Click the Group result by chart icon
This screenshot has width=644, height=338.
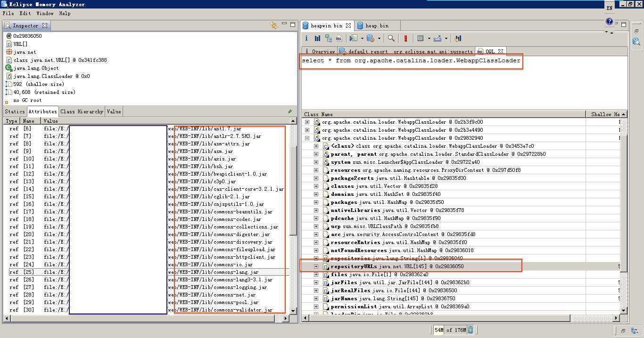tap(458, 38)
